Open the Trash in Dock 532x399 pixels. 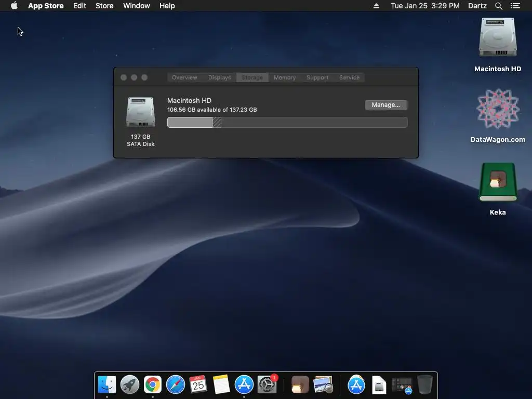pos(425,385)
